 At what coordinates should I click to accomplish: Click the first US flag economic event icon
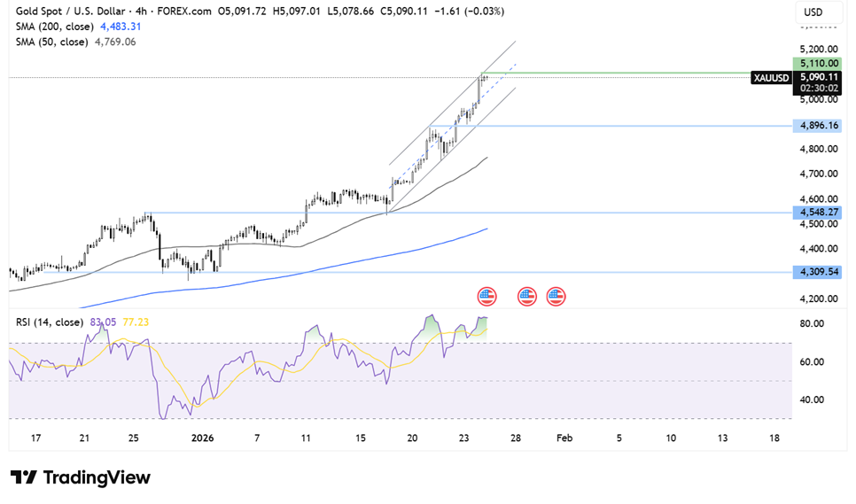[x=487, y=297]
